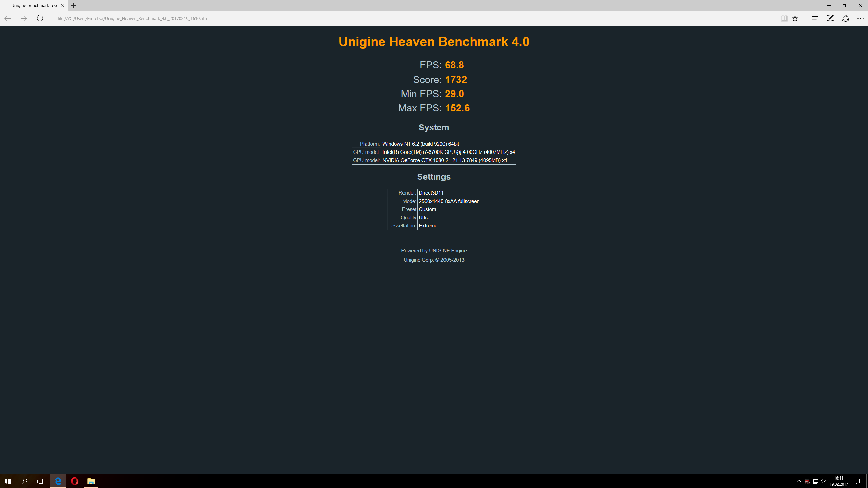Click the red tray icon beside network
868x488 pixels.
(x=807, y=481)
